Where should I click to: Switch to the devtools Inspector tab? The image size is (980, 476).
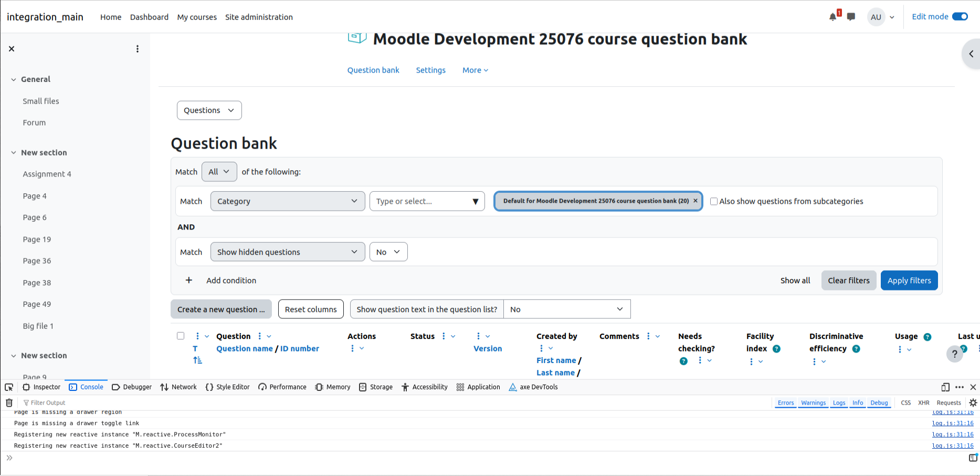(42, 387)
